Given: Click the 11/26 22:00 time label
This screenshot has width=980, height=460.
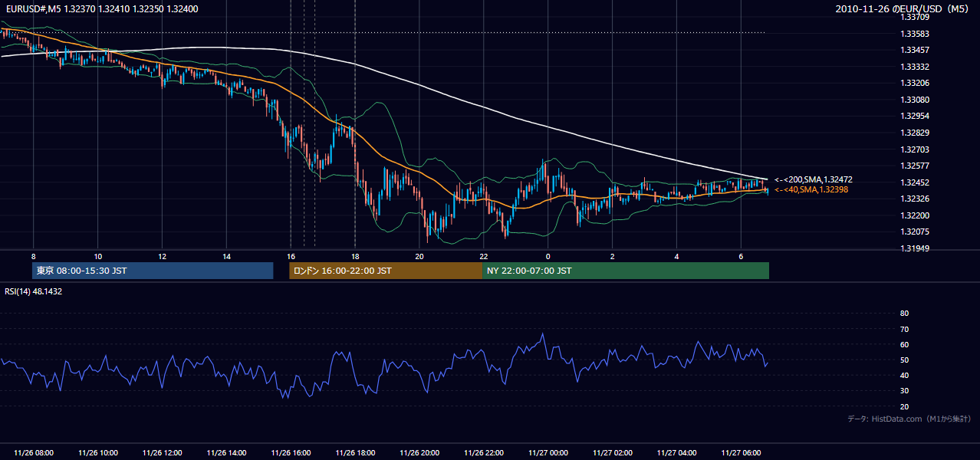Looking at the screenshot, I should coord(484,453).
